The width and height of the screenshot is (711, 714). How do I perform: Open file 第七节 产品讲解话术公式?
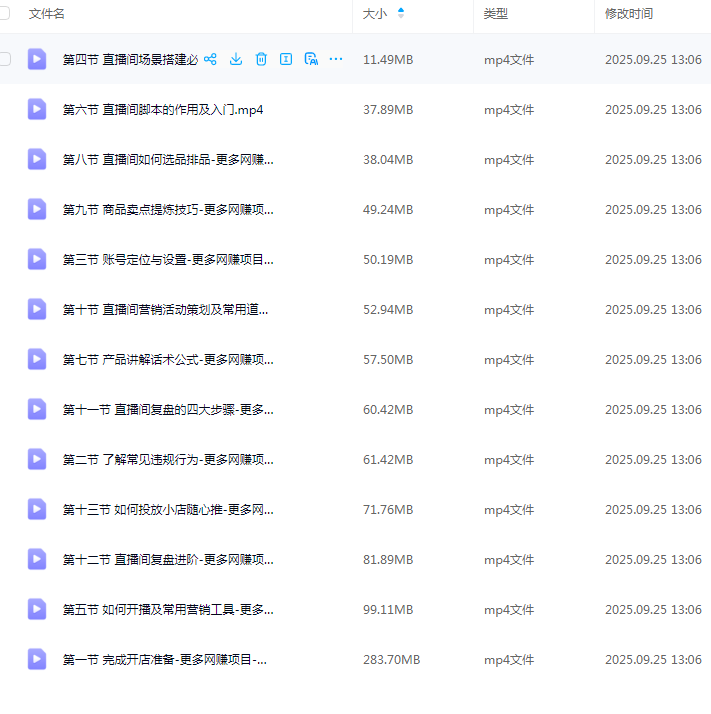(x=168, y=360)
